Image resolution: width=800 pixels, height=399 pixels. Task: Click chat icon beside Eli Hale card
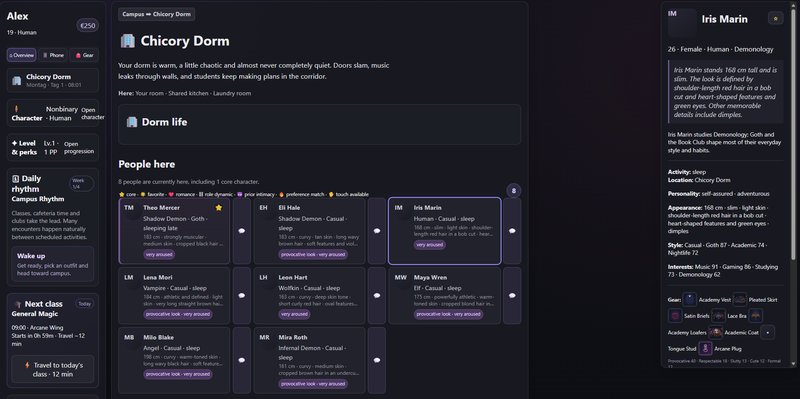point(377,231)
